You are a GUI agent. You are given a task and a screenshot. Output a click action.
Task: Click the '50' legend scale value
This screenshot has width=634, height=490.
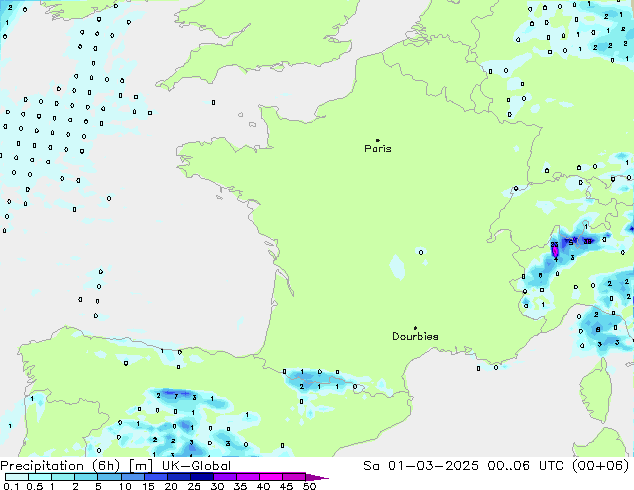(x=309, y=486)
